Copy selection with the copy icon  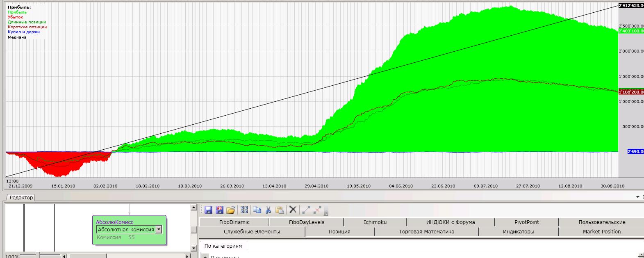pyautogui.click(x=257, y=210)
